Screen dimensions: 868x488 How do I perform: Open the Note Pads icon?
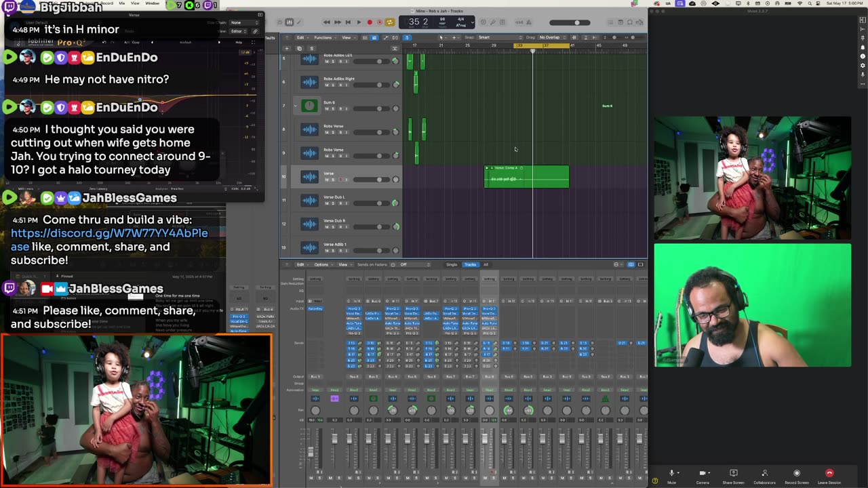(620, 22)
